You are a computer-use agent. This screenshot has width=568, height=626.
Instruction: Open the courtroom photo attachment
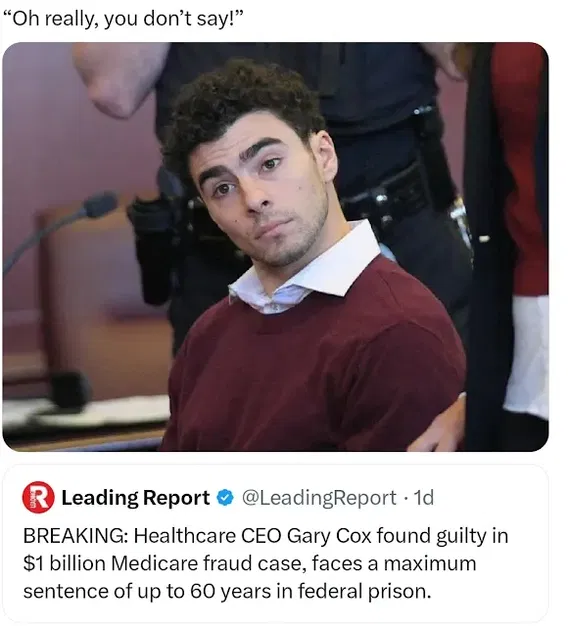pyautogui.click(x=275, y=247)
